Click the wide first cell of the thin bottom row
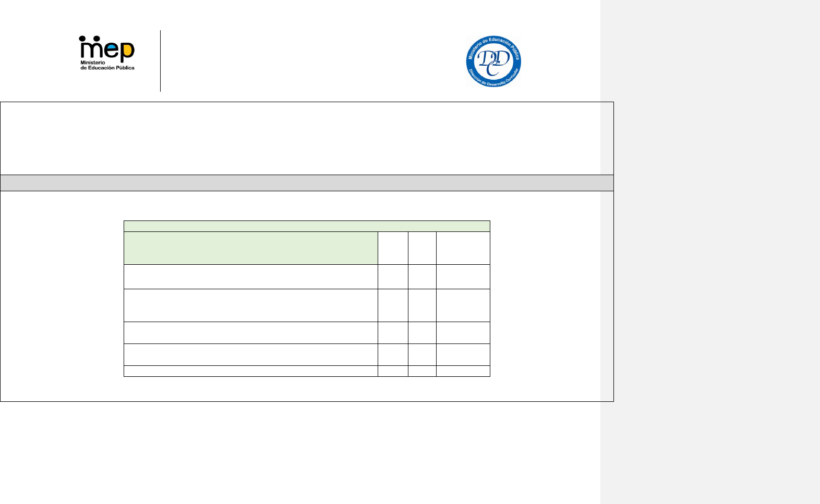Screen dimensions: 820x504 point(250,371)
